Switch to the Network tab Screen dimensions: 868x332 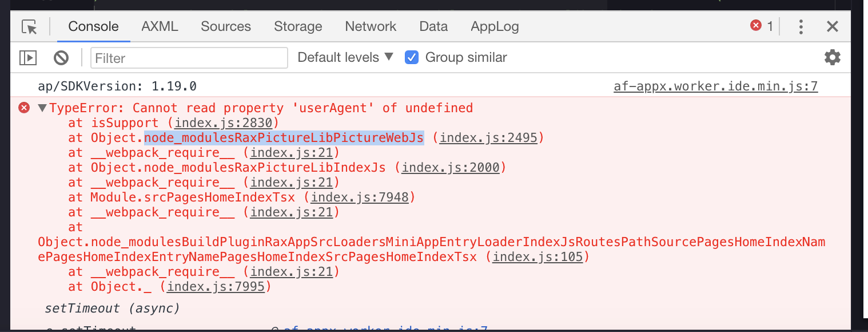370,26
